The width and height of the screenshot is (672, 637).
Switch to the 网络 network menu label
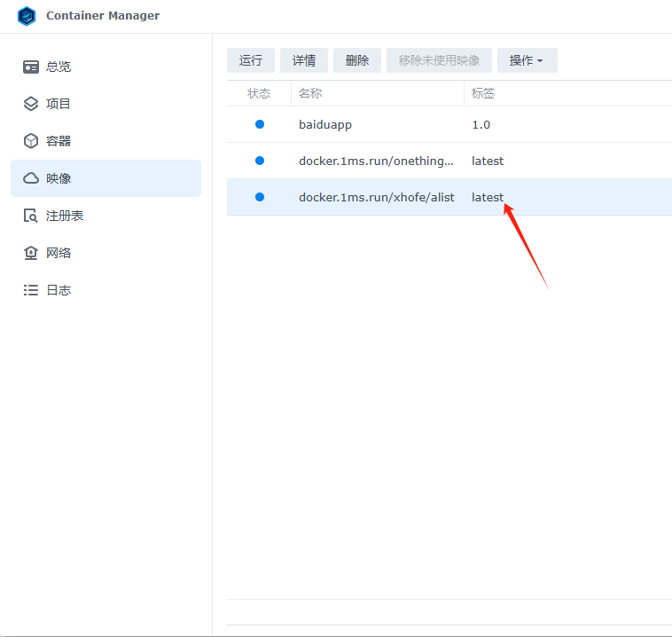[x=59, y=253]
